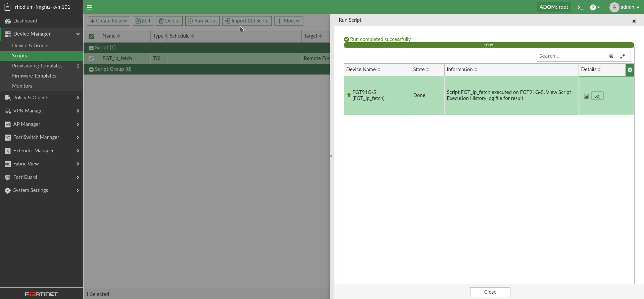The image size is (644, 299).
Task: Click the Policy & Objects icon
Action: pos(8,98)
